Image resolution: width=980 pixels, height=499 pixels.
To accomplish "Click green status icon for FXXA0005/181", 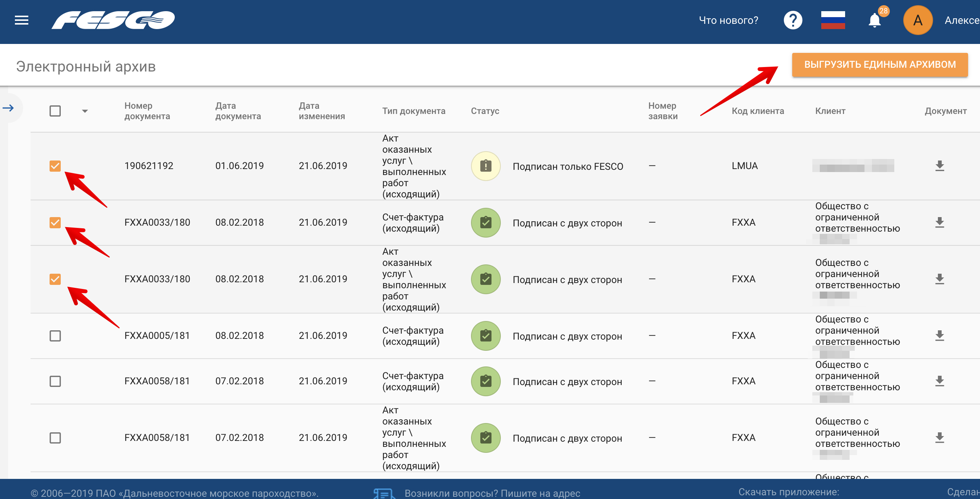I will click(x=486, y=336).
